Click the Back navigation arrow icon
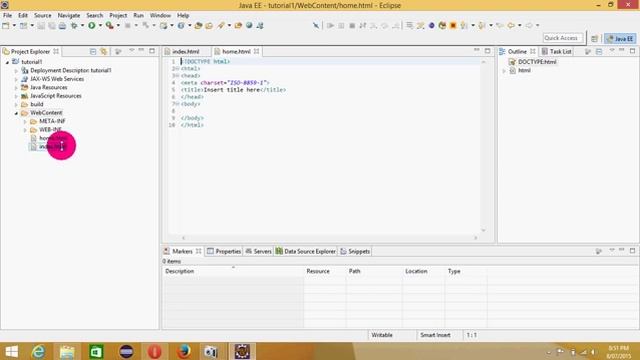 511,26
